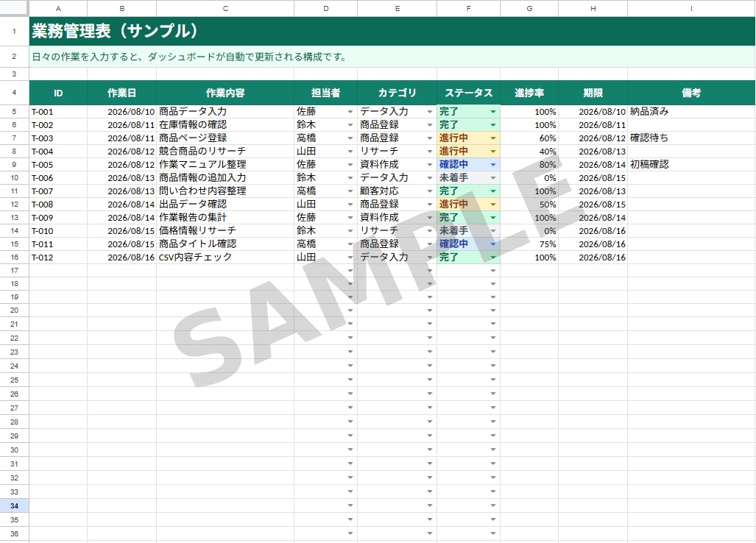Select the task cell 商品データ入力
756x543 pixels.
(225, 112)
